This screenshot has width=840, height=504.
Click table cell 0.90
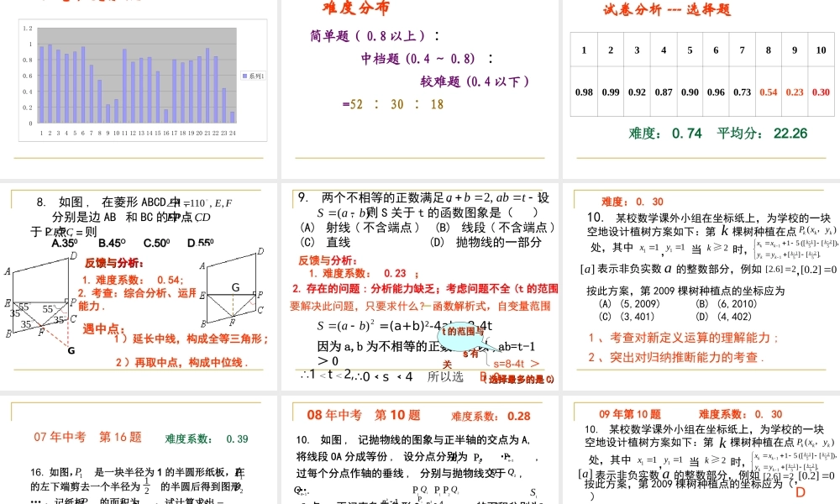[690, 92]
